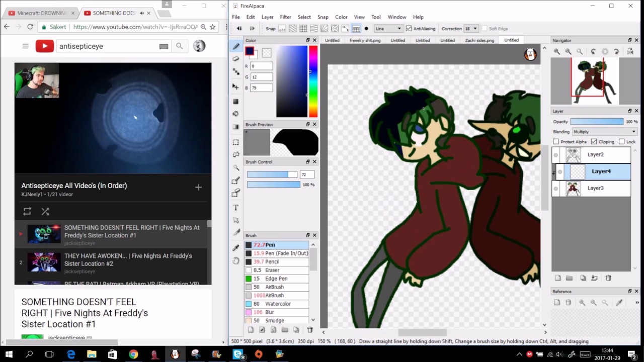Click the Undo arrow in the toolbar
The width and height of the screenshot is (644, 362).
coord(239,29)
